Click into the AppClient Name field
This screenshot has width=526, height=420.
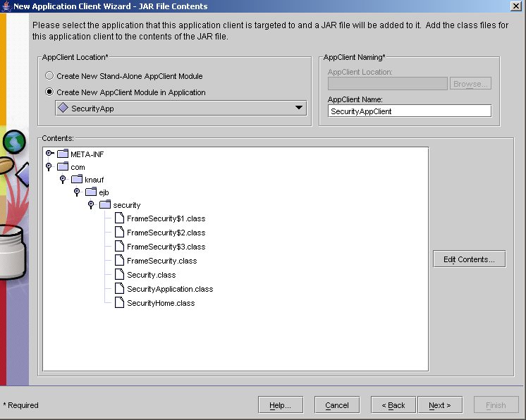[410, 111]
